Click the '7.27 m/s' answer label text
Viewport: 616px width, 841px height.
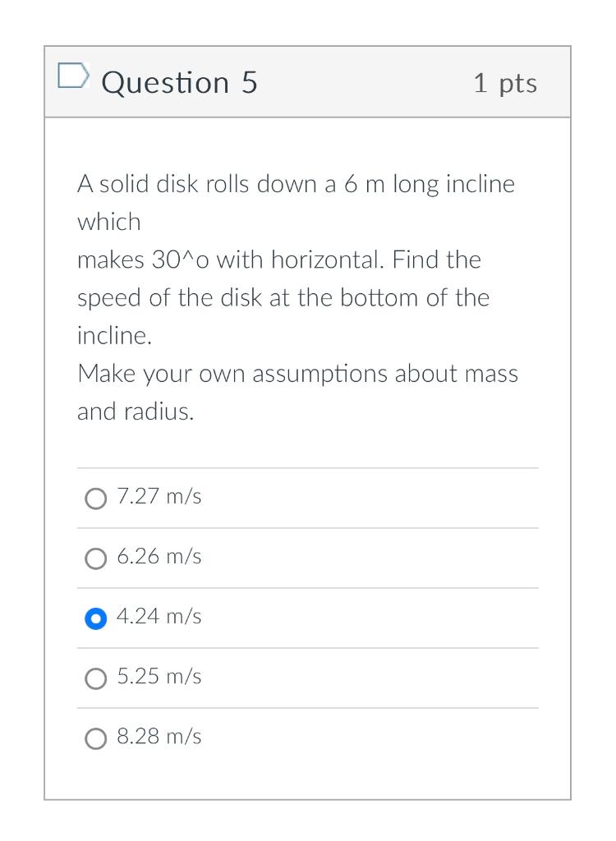pos(159,497)
